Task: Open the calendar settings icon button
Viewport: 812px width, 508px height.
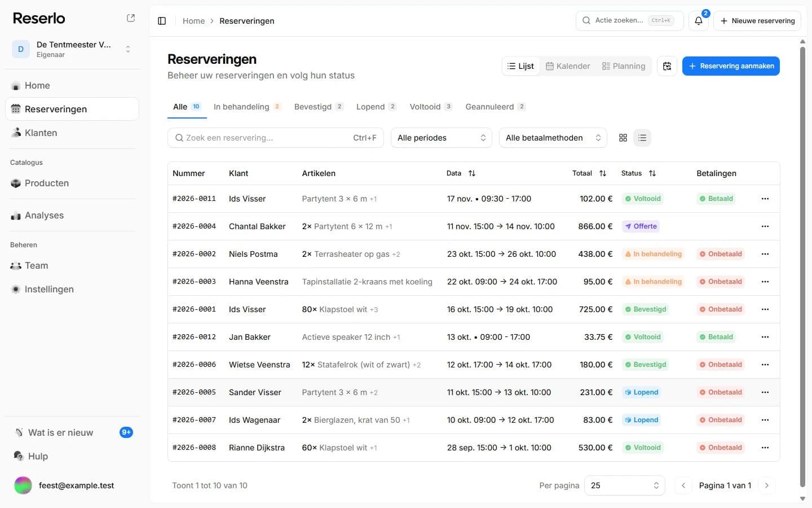Action: click(x=667, y=66)
